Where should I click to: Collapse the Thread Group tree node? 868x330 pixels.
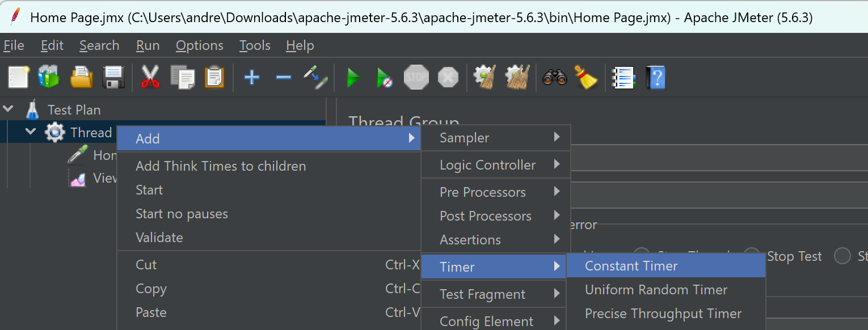pos(31,133)
